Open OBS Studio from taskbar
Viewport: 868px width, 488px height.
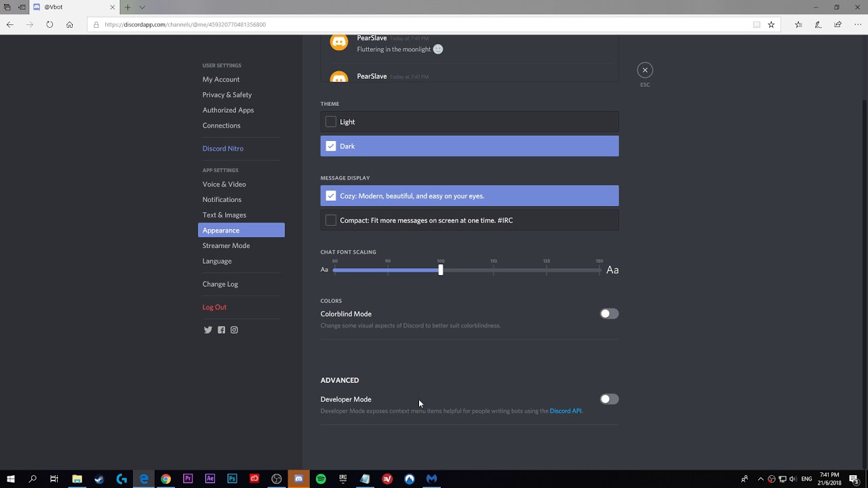tap(277, 479)
